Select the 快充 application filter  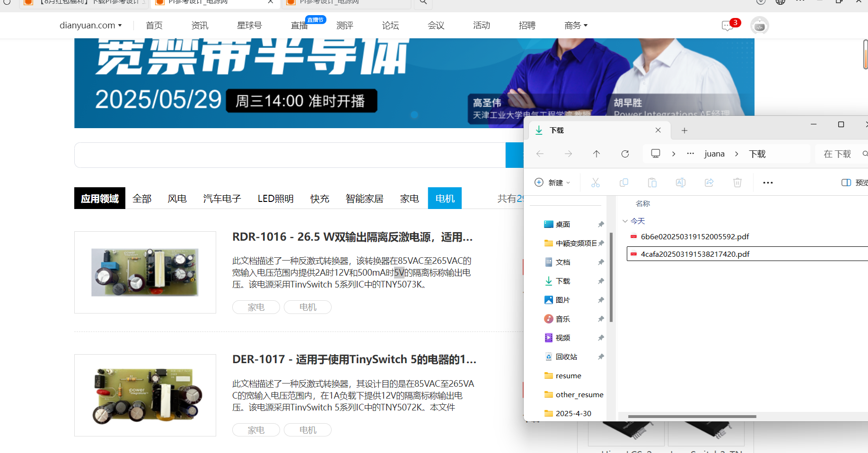point(320,199)
